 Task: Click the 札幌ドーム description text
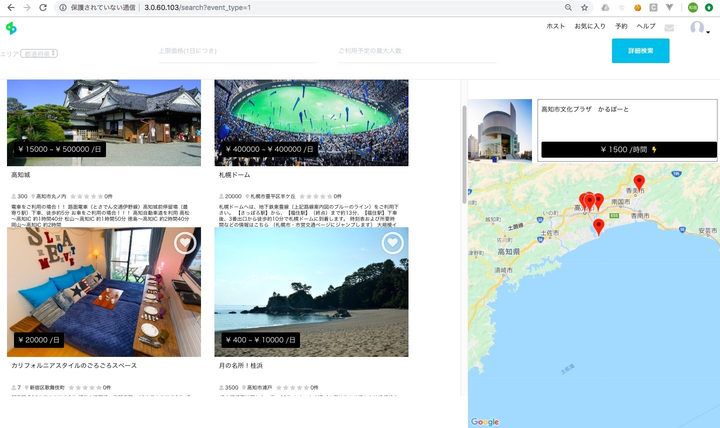[309, 216]
